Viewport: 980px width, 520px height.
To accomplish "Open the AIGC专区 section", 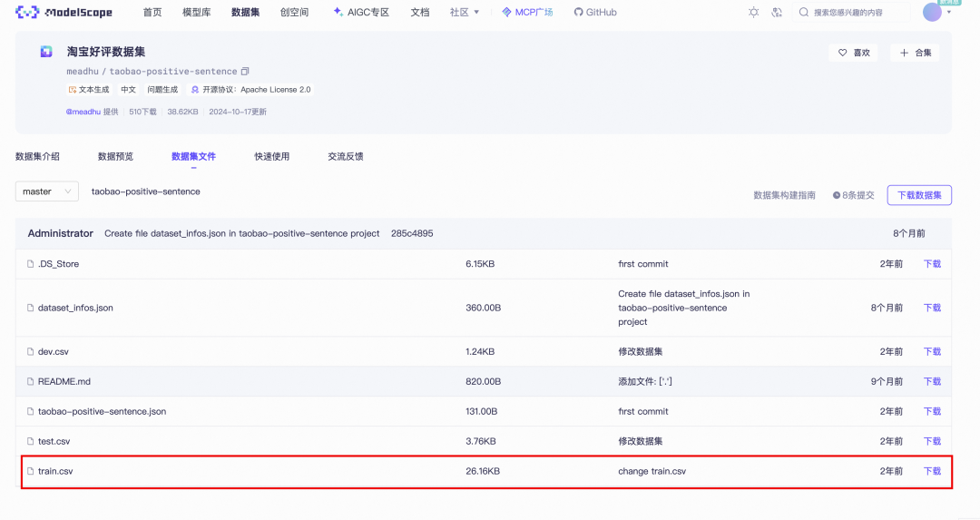I will 361,13.
